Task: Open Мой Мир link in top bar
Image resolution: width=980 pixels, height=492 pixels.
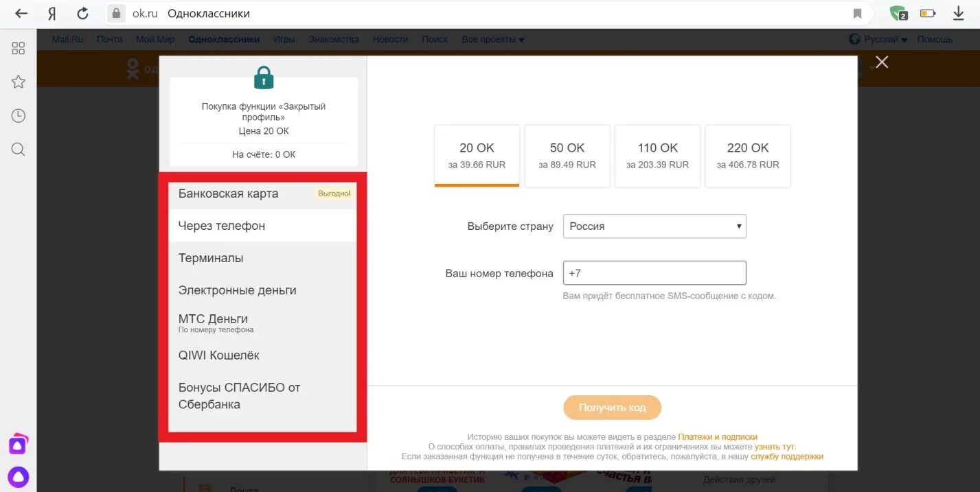Action: coord(155,40)
